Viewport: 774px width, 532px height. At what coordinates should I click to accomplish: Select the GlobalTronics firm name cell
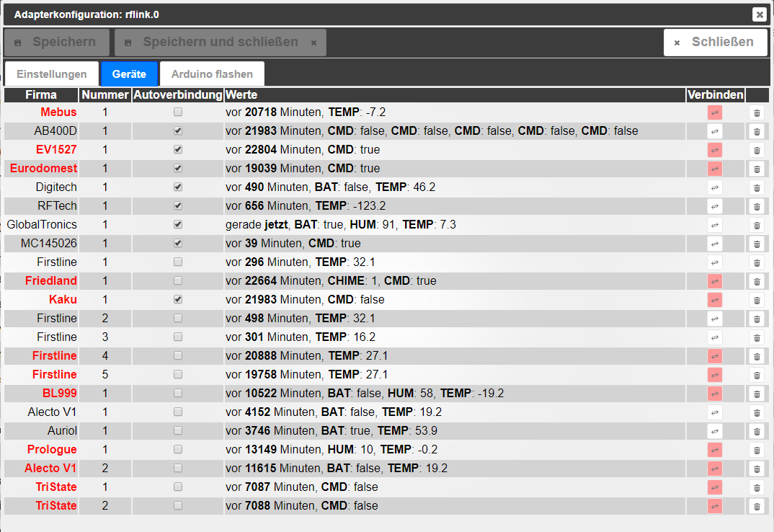pos(42,225)
